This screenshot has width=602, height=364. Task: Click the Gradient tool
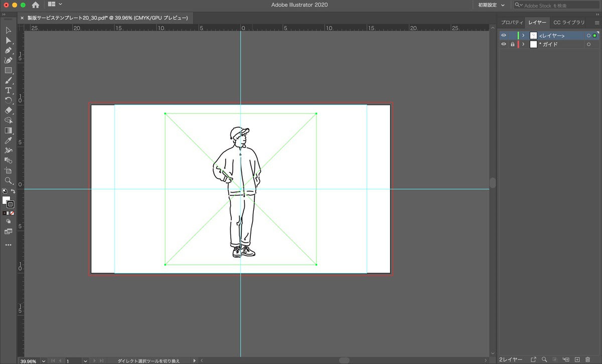tap(9, 130)
